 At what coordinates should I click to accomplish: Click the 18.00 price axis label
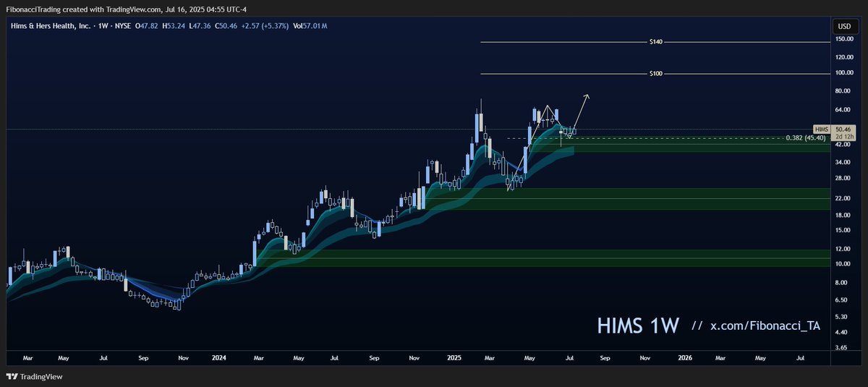842,215
